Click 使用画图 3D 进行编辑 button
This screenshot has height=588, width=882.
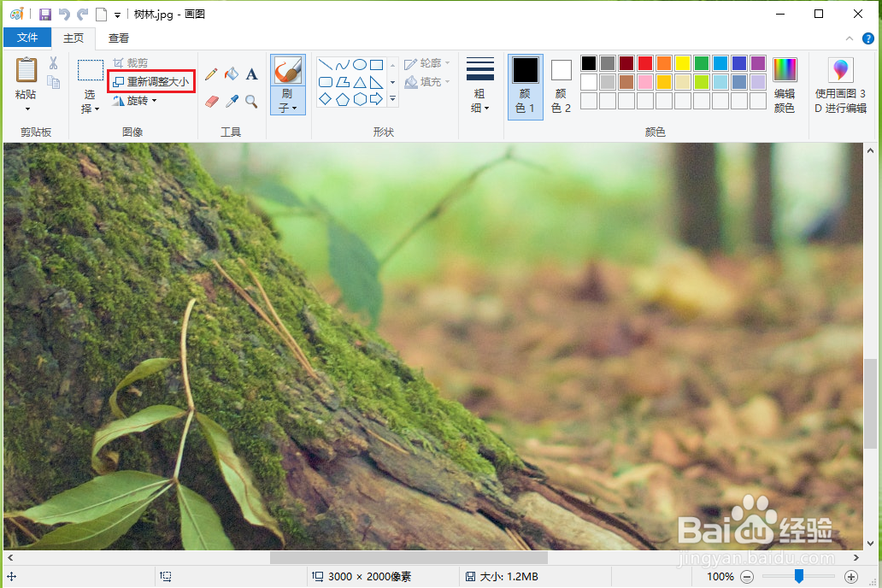[840, 85]
